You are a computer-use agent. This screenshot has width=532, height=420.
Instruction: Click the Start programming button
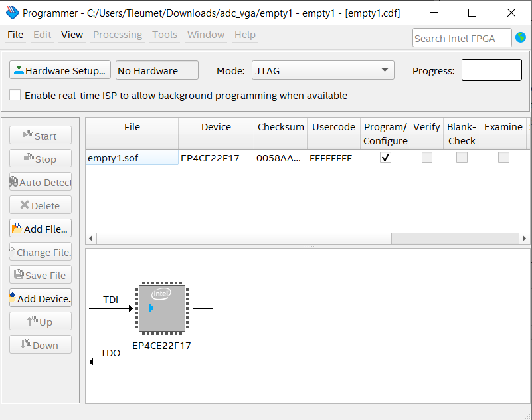(x=41, y=135)
